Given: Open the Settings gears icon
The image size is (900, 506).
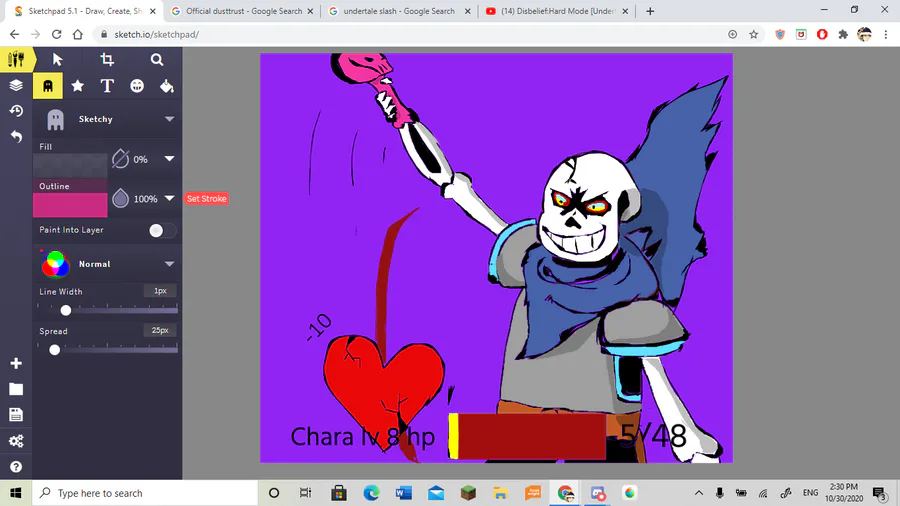Looking at the screenshot, I should click(x=16, y=441).
